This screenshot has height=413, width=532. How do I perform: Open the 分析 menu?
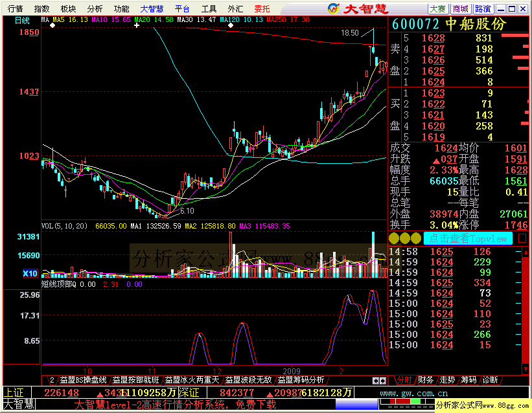pos(95,9)
